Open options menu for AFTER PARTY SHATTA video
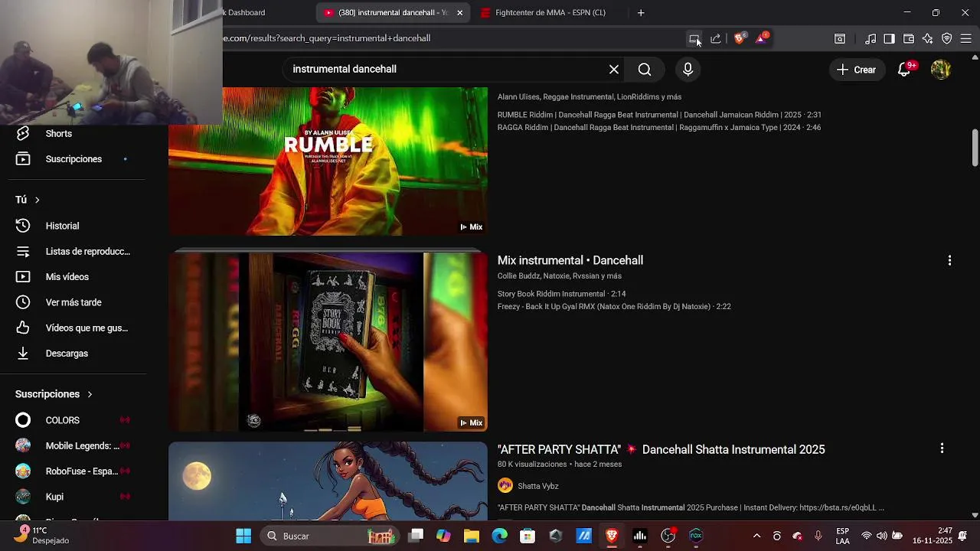Image resolution: width=980 pixels, height=551 pixels. click(x=942, y=448)
